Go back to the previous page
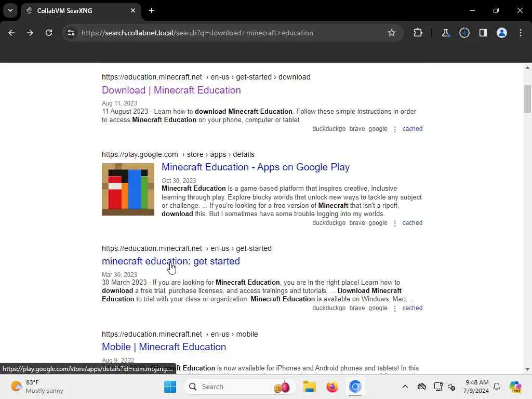 11,33
